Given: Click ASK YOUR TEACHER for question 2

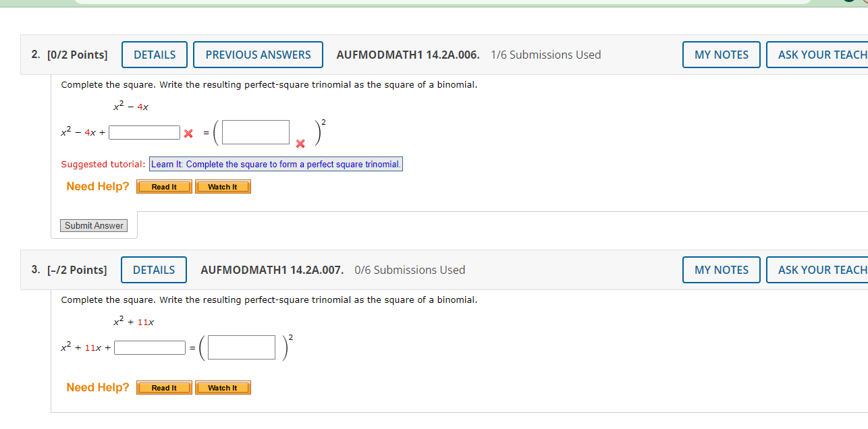Looking at the screenshot, I should (825, 55).
